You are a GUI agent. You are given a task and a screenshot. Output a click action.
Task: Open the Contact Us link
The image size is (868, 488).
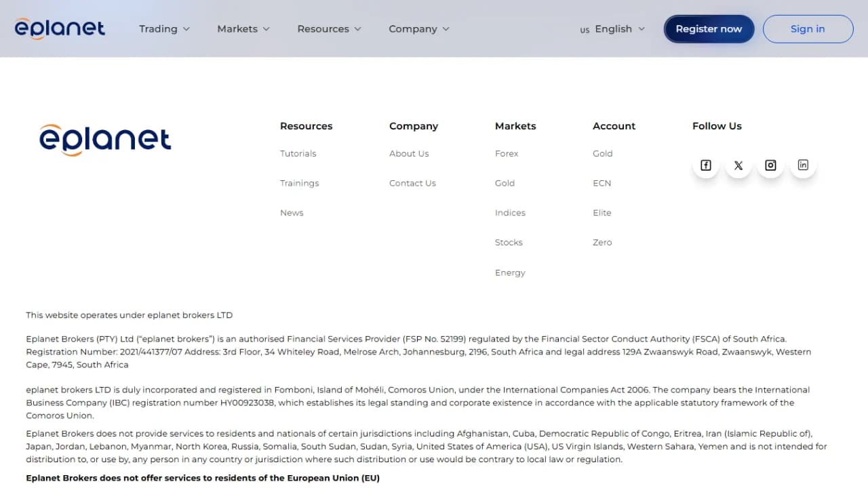[x=412, y=184]
